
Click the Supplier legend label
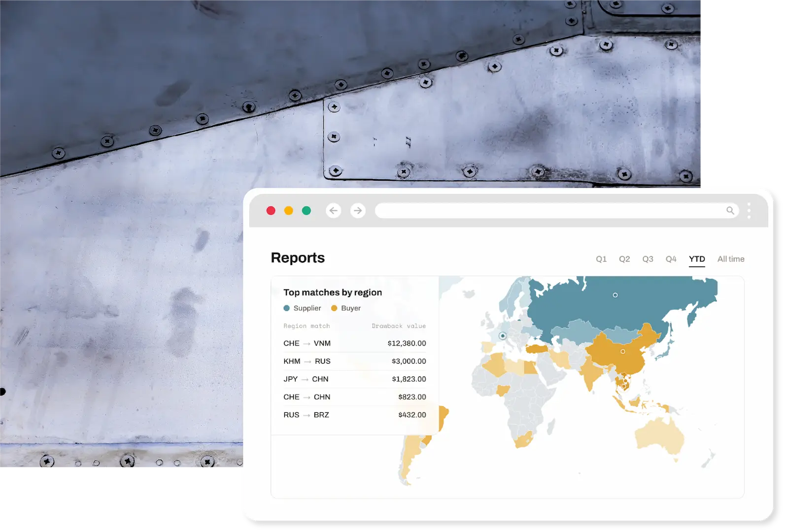[307, 308]
